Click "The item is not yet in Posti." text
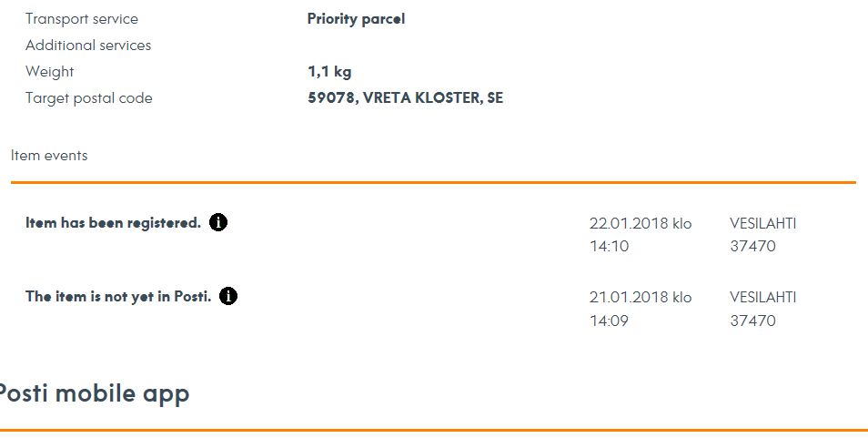868x438 pixels. 118,297
